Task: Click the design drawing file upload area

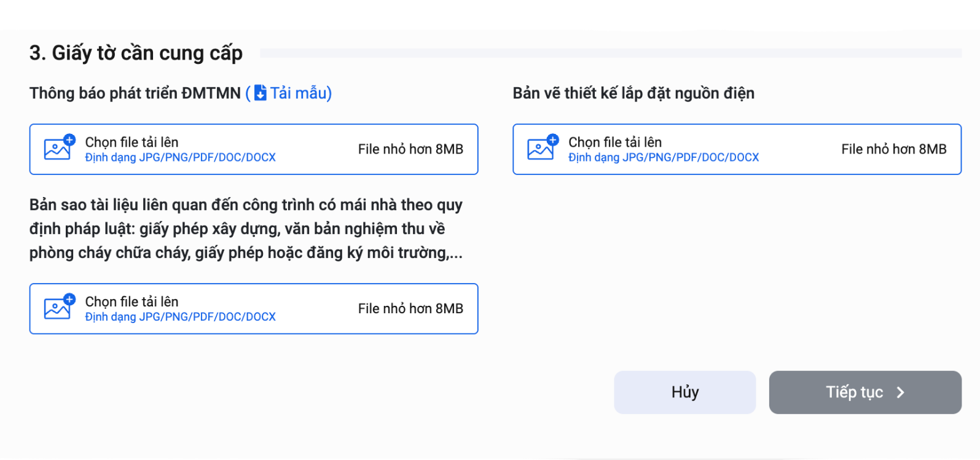Action: [737, 149]
